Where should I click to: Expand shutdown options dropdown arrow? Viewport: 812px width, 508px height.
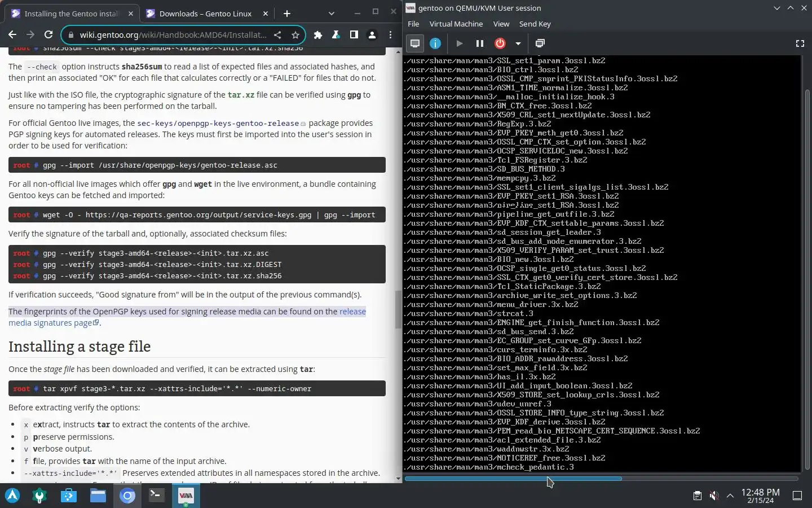pos(518,43)
